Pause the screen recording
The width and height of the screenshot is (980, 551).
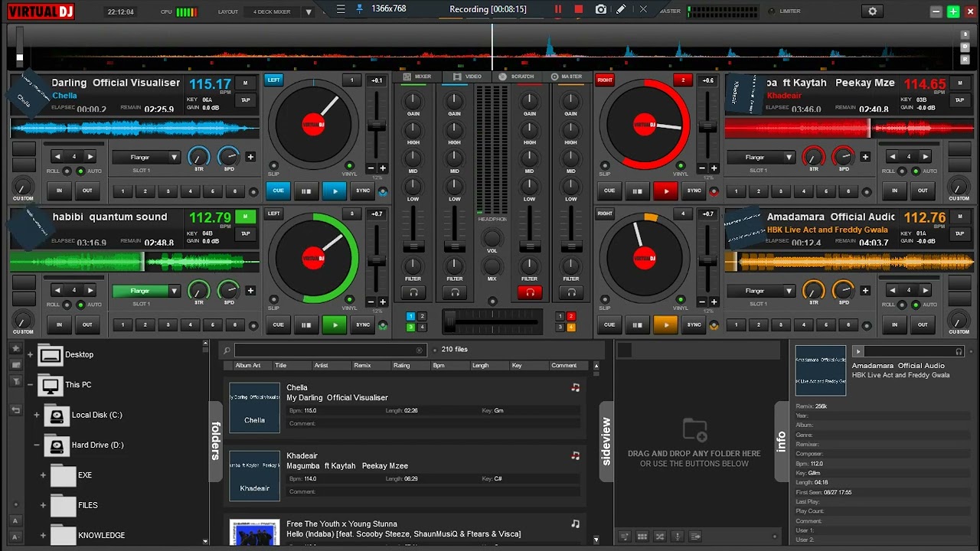click(558, 9)
